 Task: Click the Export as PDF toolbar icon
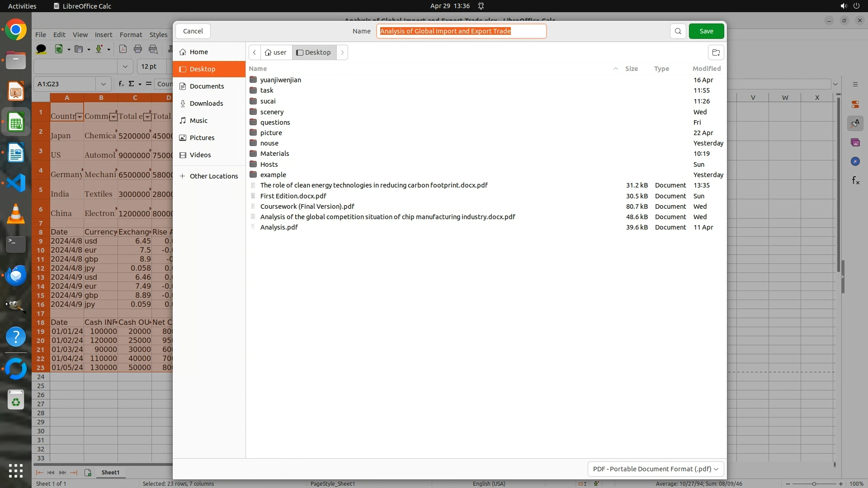coord(123,49)
